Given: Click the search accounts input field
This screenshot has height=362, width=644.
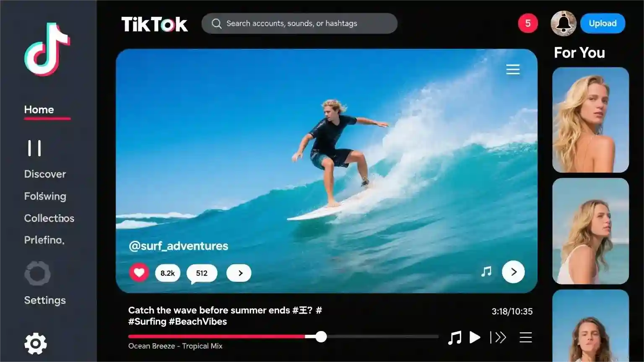Looking at the screenshot, I should pyautogui.click(x=299, y=23).
